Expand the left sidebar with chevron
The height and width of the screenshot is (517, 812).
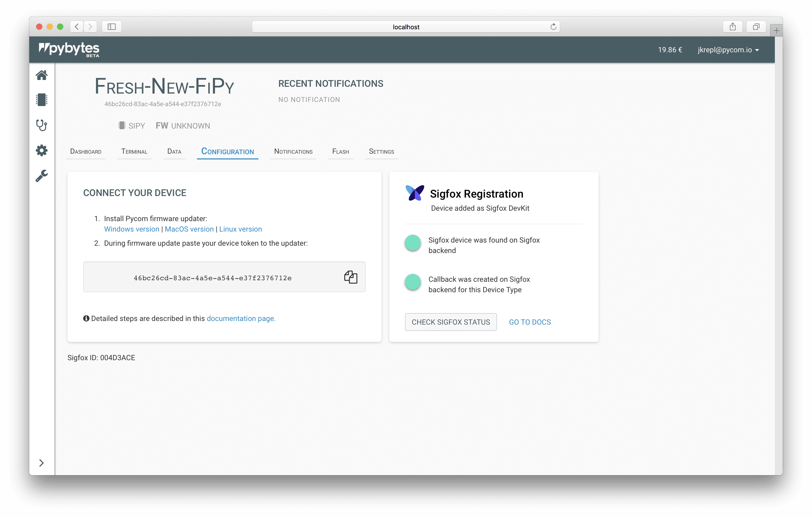coord(42,463)
